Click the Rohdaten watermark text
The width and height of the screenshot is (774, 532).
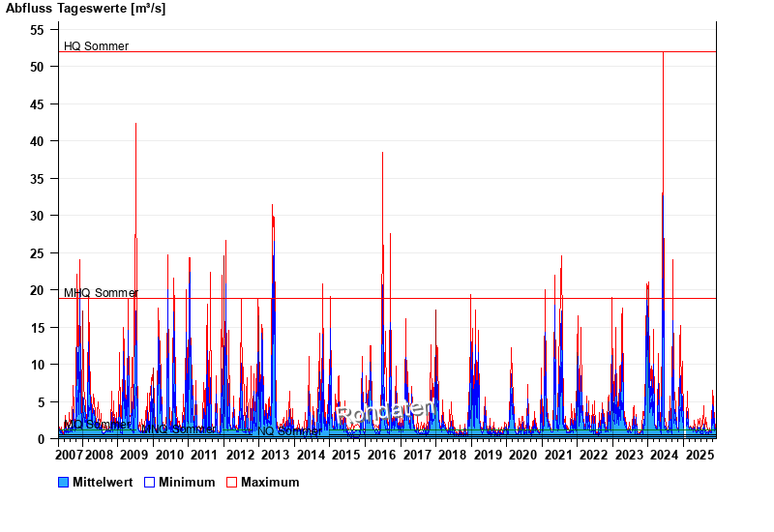387,414
